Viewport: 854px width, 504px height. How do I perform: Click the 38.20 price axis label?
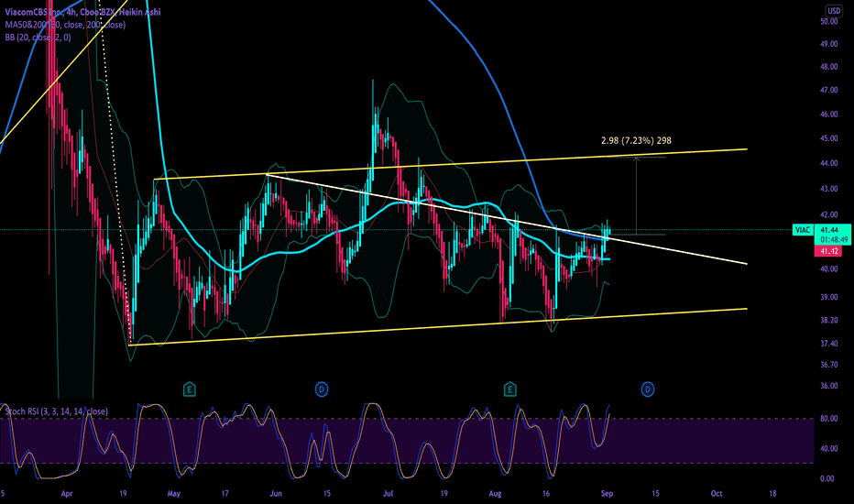[829, 320]
